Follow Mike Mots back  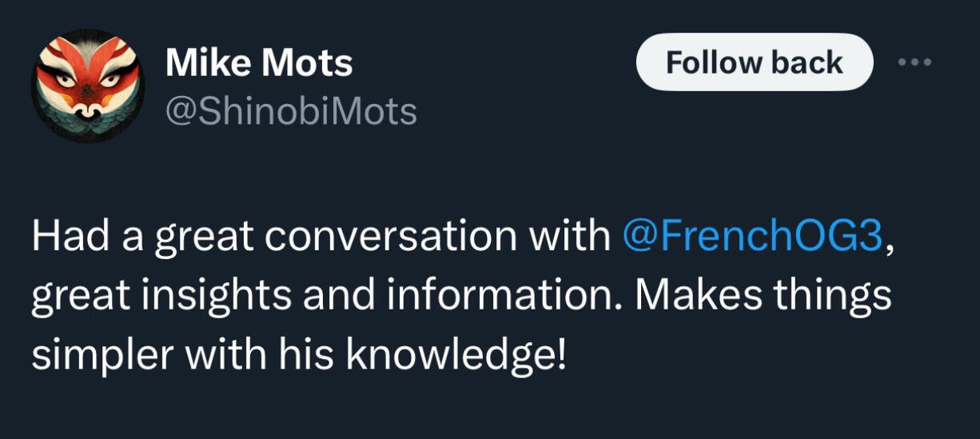754,62
